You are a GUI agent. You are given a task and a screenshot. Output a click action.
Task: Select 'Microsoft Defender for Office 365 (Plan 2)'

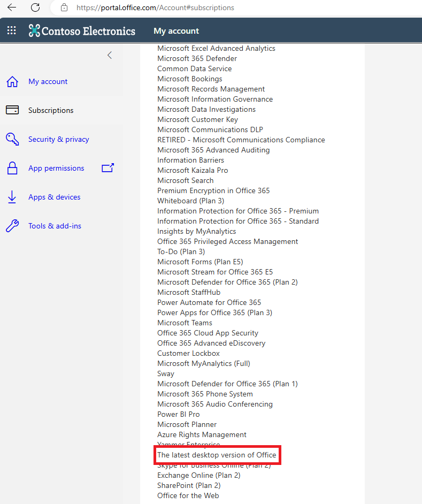point(227,282)
